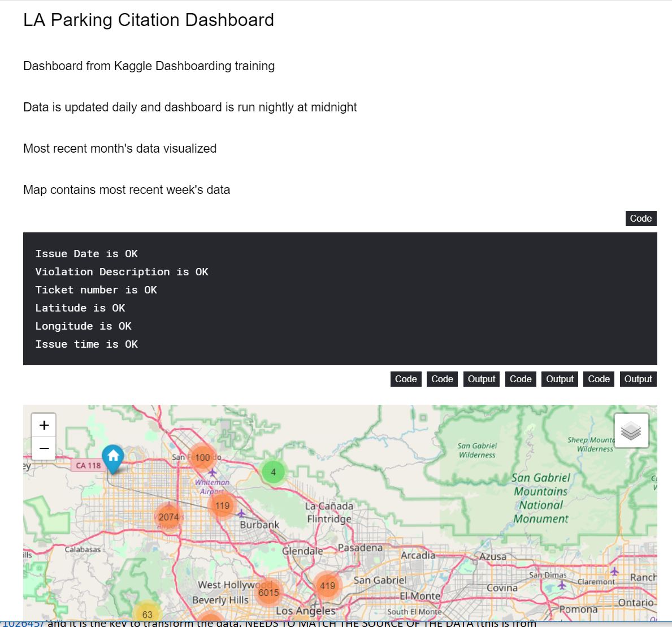Image resolution: width=672 pixels, height=627 pixels.
Task: Toggle the Code button above the dark output block
Action: pos(640,219)
